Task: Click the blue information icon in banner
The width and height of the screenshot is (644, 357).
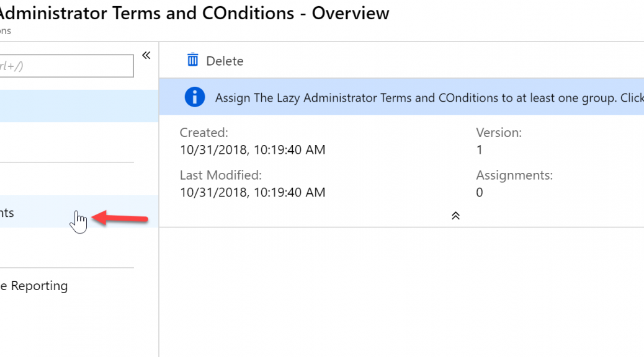Action: [x=195, y=97]
